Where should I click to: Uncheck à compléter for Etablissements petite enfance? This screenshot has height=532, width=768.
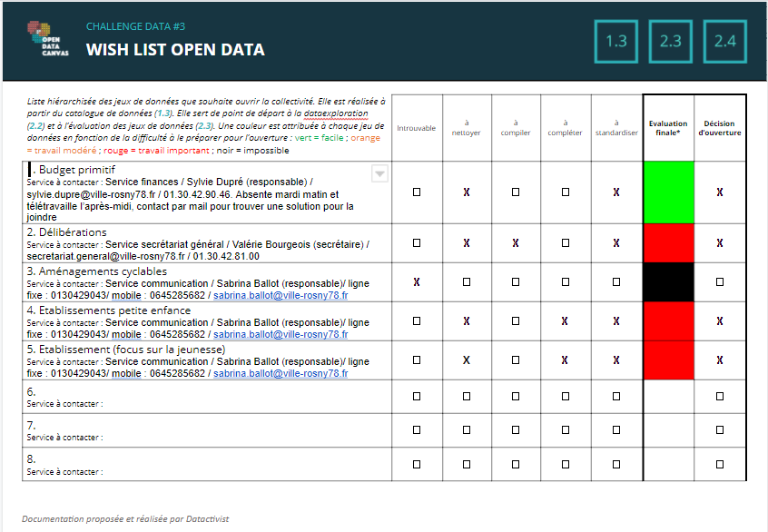click(565, 321)
